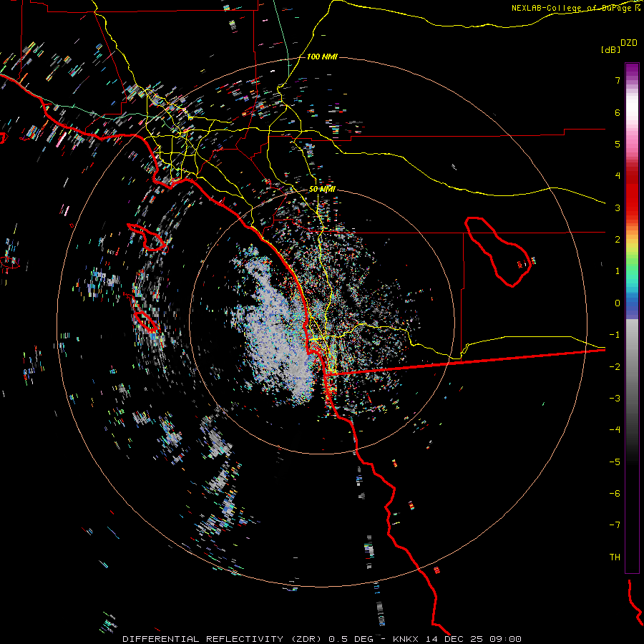Select the positive 3 dB legend value

coord(618,208)
